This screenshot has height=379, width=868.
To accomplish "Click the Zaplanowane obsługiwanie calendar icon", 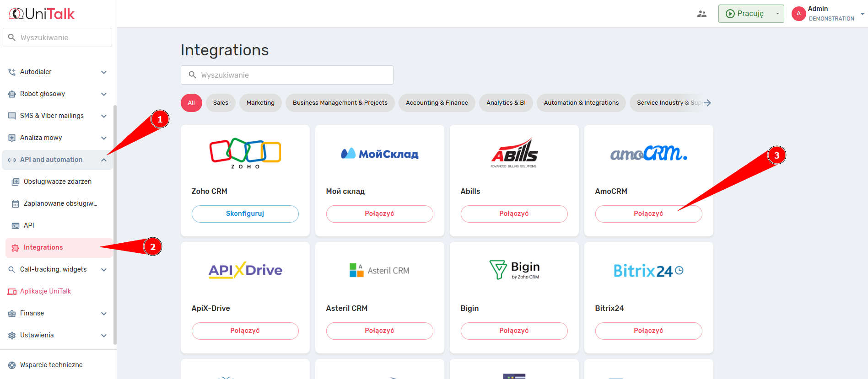I will click(x=16, y=204).
